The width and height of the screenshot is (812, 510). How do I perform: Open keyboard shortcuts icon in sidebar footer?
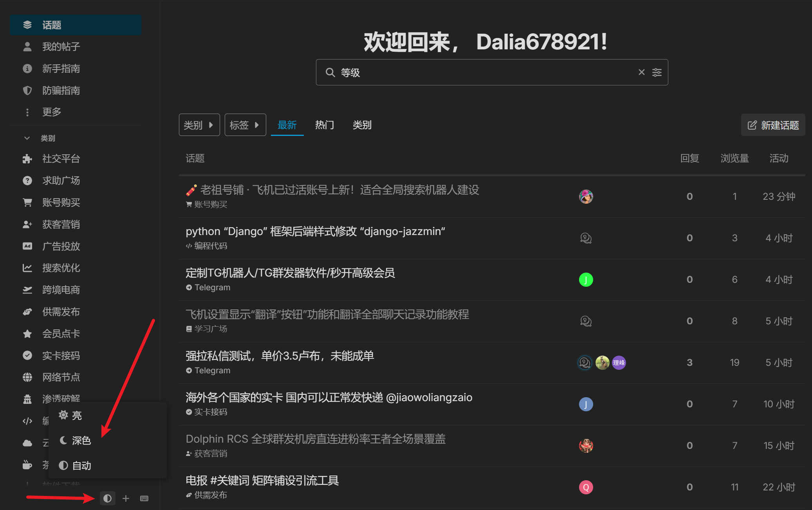tap(144, 498)
